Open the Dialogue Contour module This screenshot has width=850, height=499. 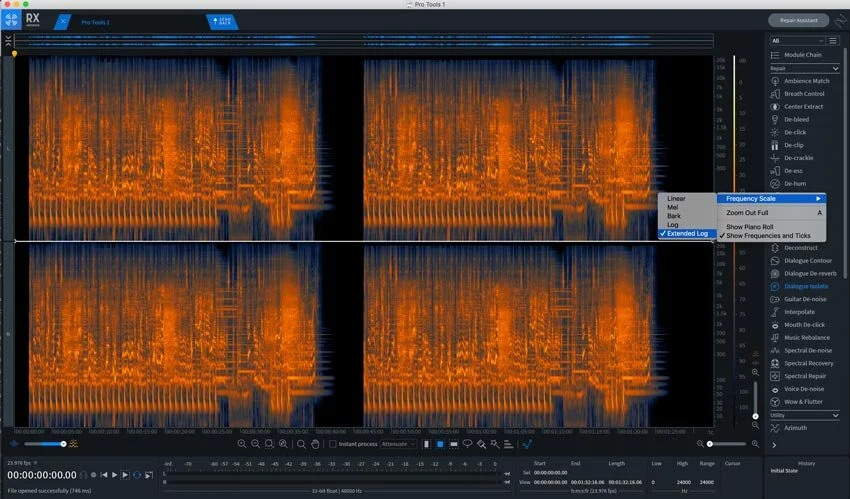coord(801,261)
